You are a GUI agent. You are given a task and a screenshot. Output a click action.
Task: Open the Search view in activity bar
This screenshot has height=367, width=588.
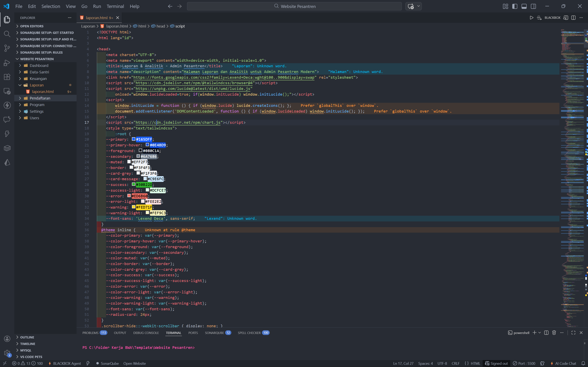[7, 34]
